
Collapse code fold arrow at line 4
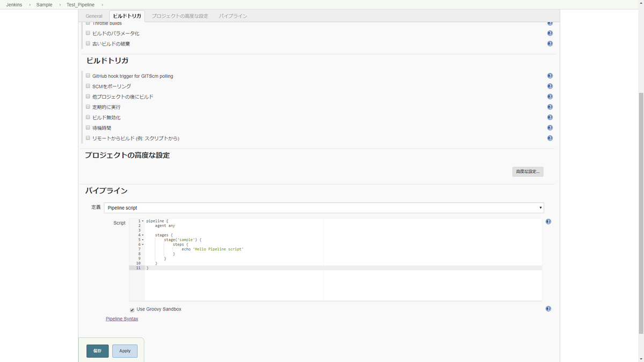coord(143,235)
